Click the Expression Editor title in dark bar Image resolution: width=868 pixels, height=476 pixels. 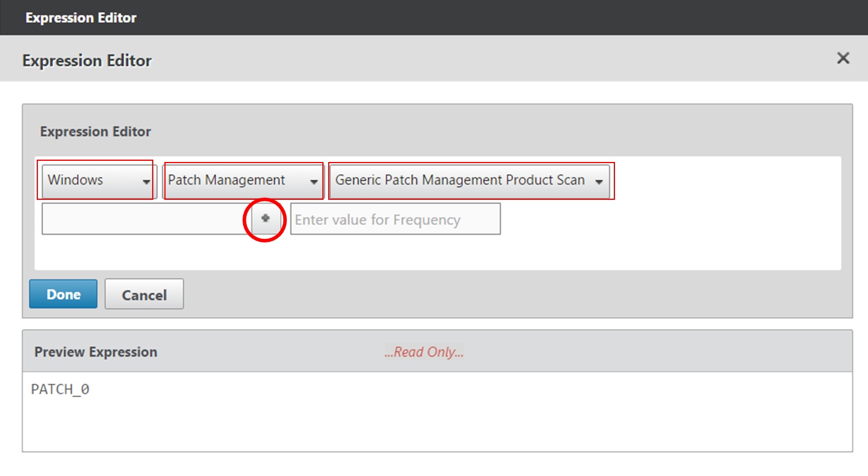coord(81,18)
